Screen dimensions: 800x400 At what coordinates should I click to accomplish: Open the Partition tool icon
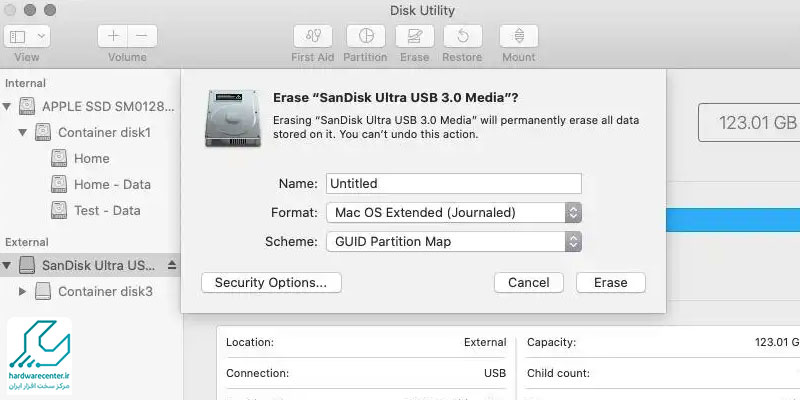coord(365,36)
